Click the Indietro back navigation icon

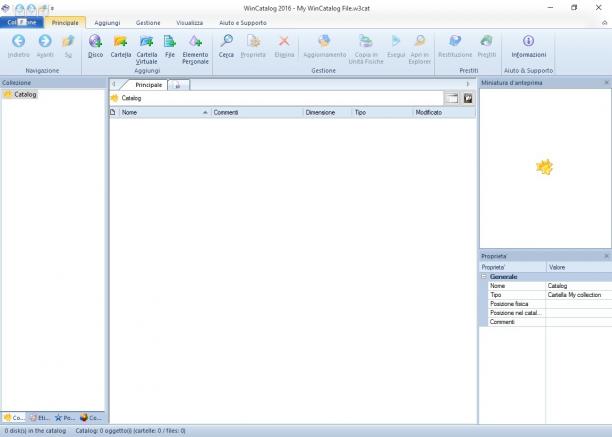pos(18,41)
